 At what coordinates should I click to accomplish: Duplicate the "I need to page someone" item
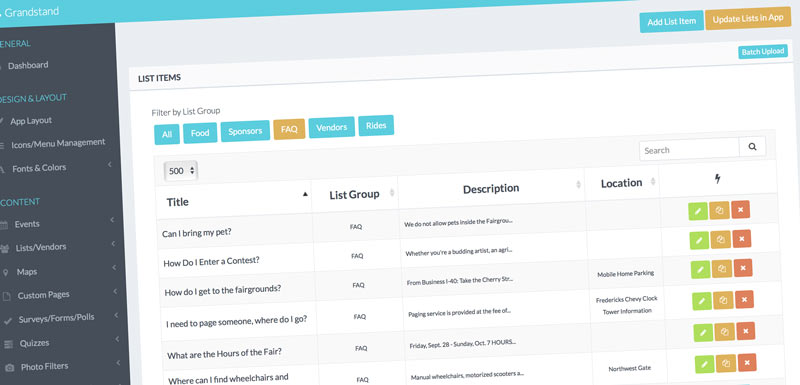pyautogui.click(x=722, y=300)
